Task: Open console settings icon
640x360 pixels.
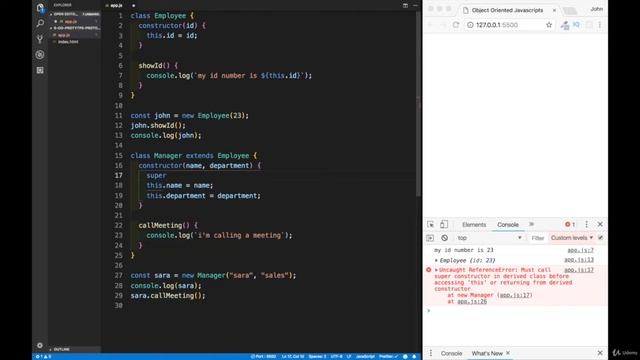Action: 600,238
